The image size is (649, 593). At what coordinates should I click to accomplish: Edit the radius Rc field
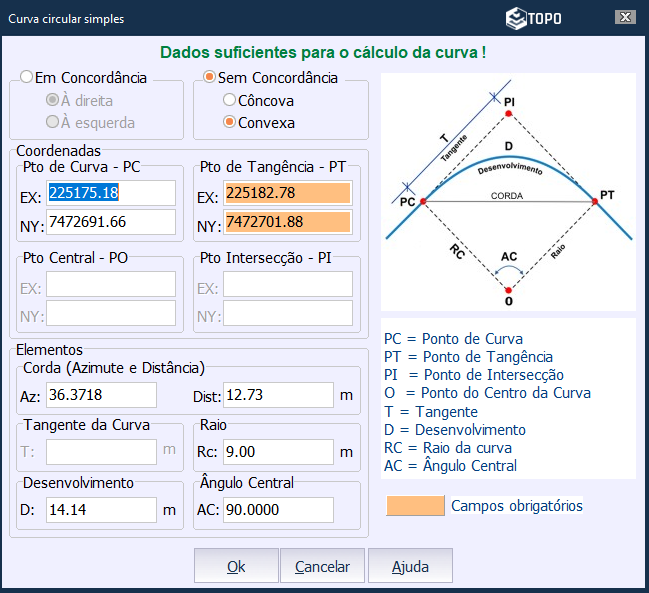(277, 452)
